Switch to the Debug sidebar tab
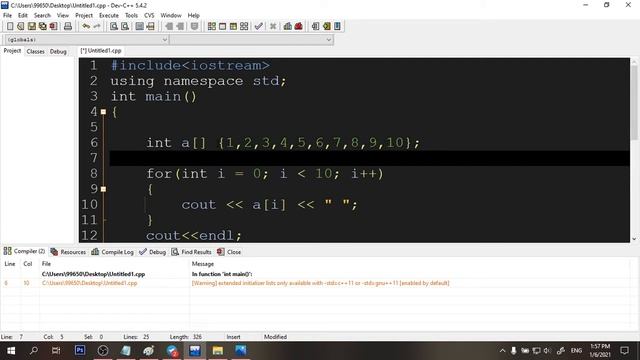The width and height of the screenshot is (640, 360). (58, 51)
